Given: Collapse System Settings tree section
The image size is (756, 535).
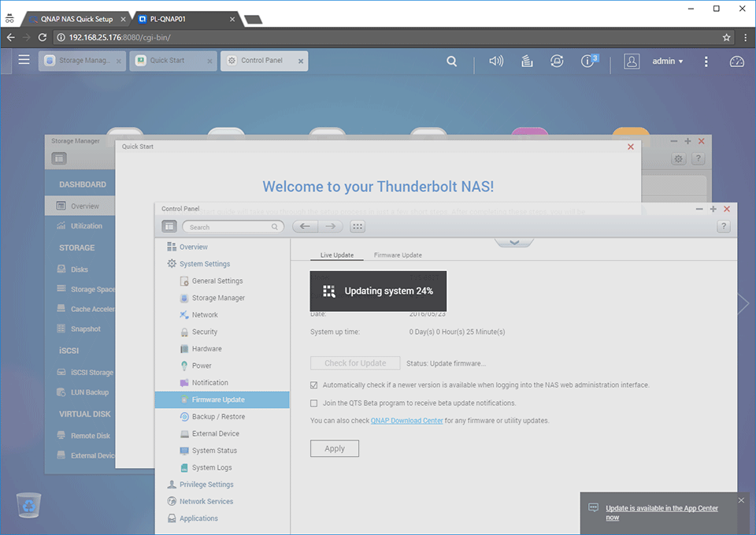Looking at the screenshot, I should (205, 263).
